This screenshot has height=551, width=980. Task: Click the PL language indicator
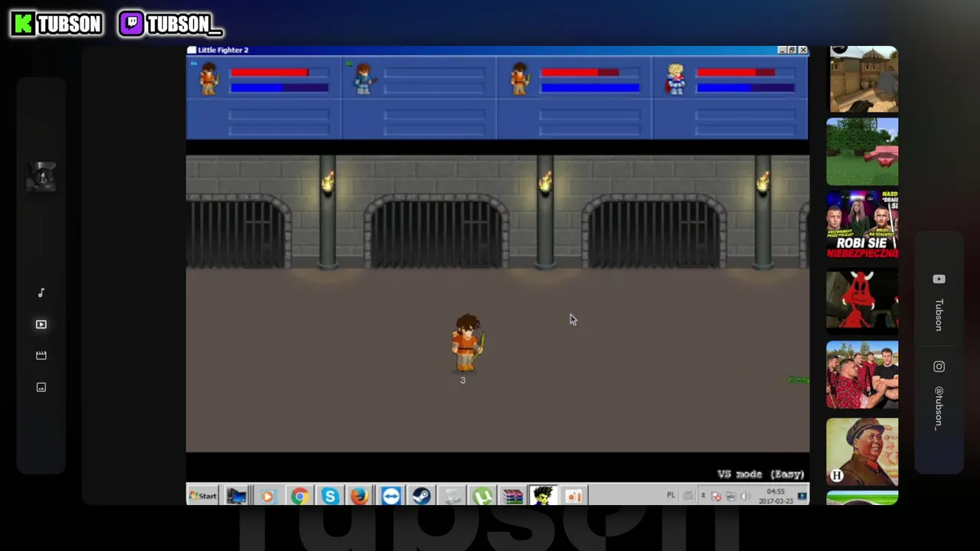[x=671, y=495]
